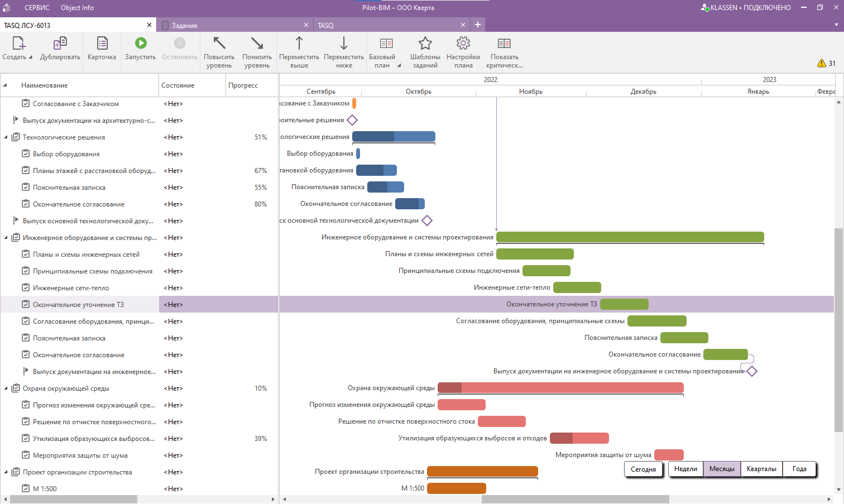Click the green Инженерные сети-тепло Gantt bar

577,287
